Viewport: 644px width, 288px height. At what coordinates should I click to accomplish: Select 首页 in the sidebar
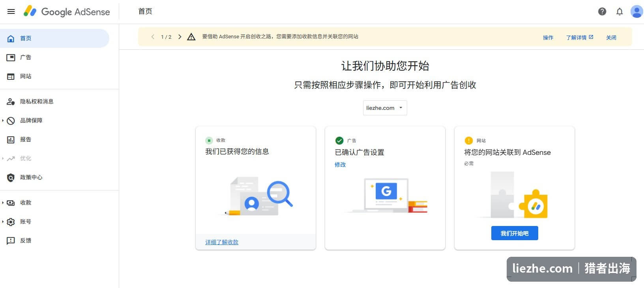(x=54, y=38)
